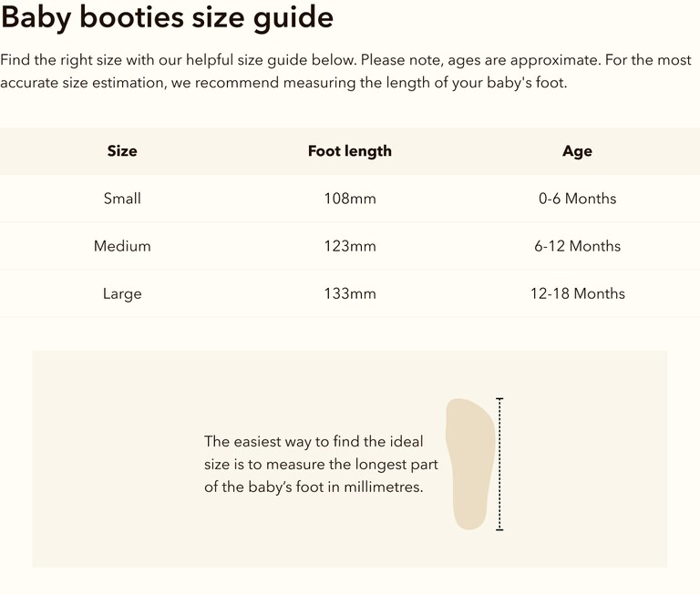This screenshot has width=700, height=595.
Task: Click the "Size" column header
Action: point(122,151)
